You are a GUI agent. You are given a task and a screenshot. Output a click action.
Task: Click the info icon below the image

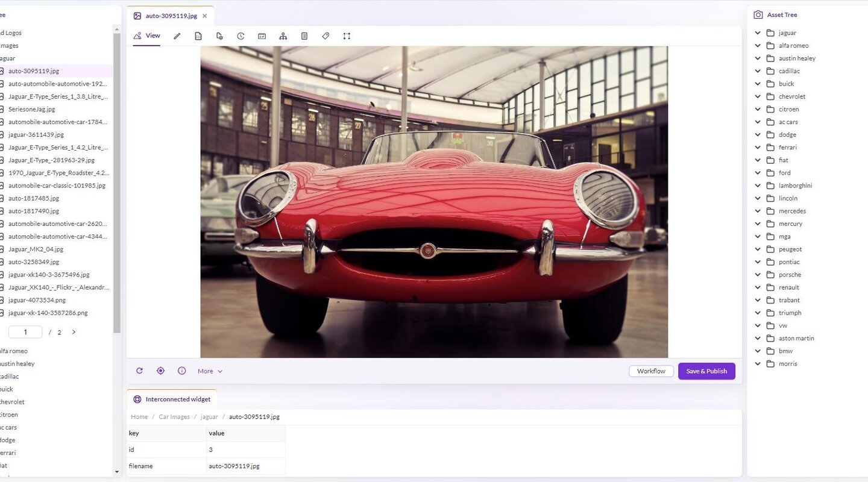181,371
